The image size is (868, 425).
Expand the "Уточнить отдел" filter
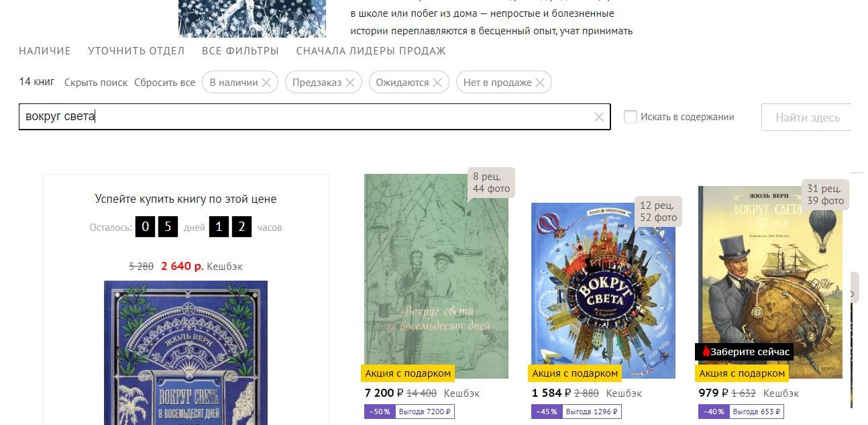(x=136, y=51)
